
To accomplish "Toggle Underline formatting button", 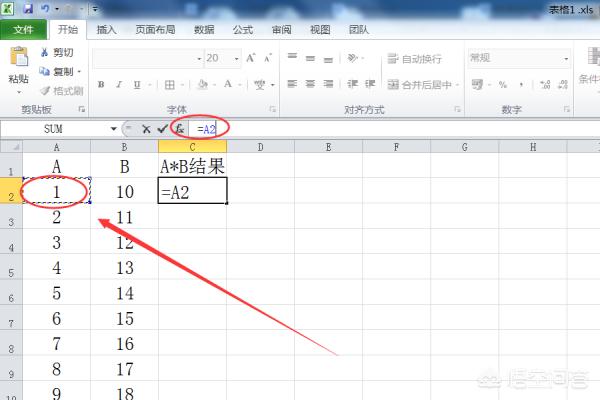I will click(x=134, y=85).
